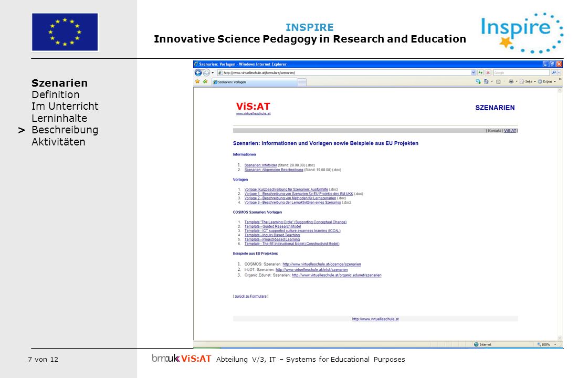
Task: Click the vertical scrollbar up arrow
Action: click(560, 90)
